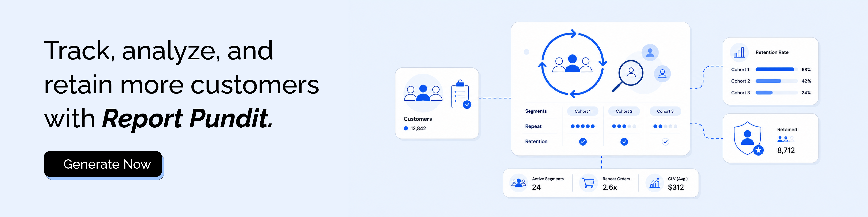Click the Customers count 12,842

(418, 128)
